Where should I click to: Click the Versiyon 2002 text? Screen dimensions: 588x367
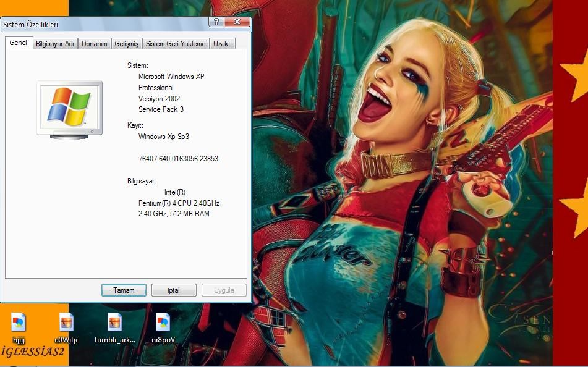tap(159, 99)
